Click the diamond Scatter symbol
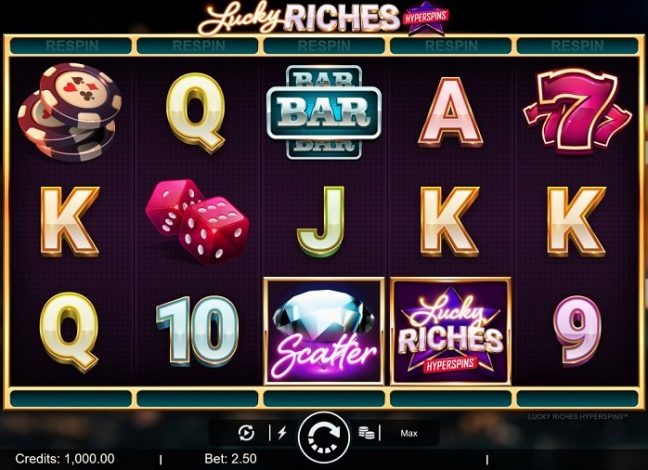This screenshot has height=470, width=648. (x=324, y=331)
